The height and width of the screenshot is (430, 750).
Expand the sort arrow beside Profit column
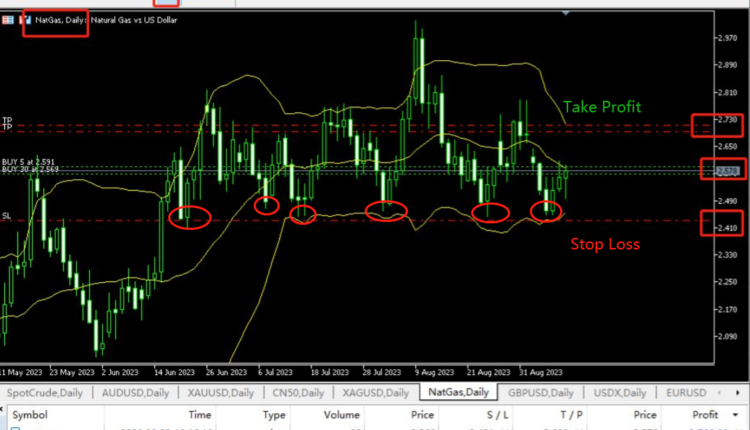coord(736,413)
